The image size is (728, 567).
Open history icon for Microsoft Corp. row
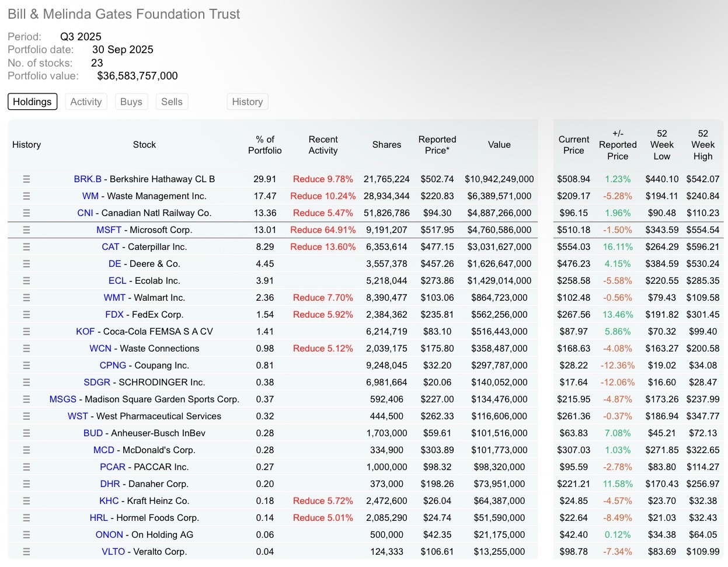click(26, 230)
